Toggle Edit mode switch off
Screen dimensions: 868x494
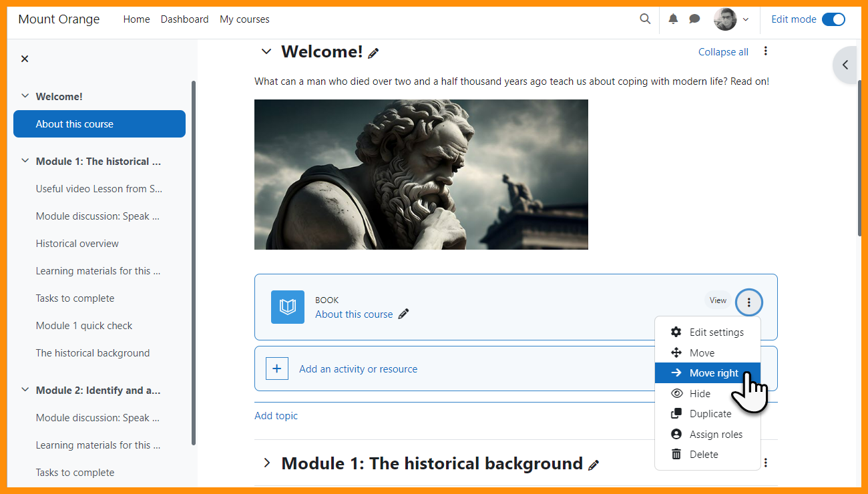pos(833,19)
